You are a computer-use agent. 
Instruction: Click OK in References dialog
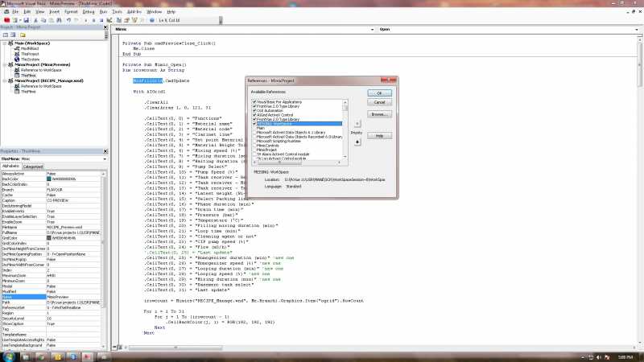point(379,93)
